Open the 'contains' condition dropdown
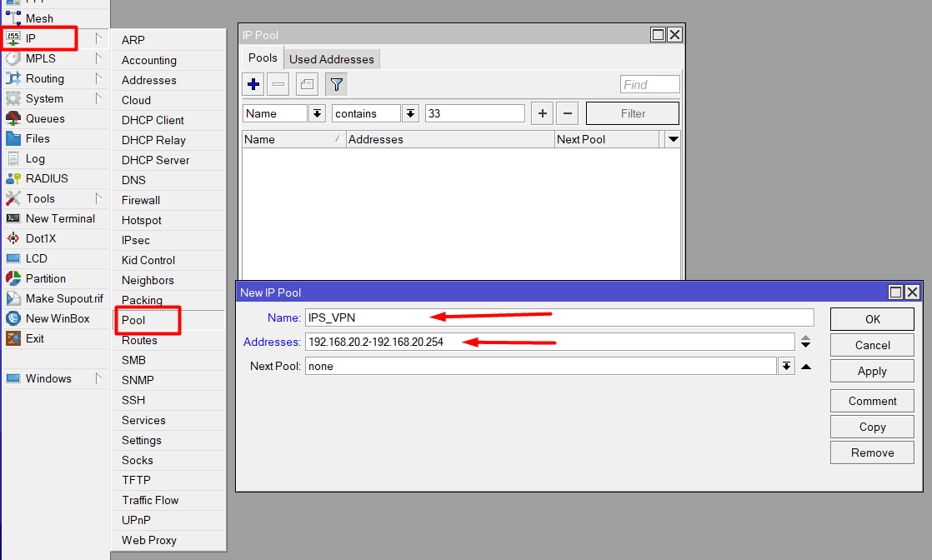 point(410,113)
